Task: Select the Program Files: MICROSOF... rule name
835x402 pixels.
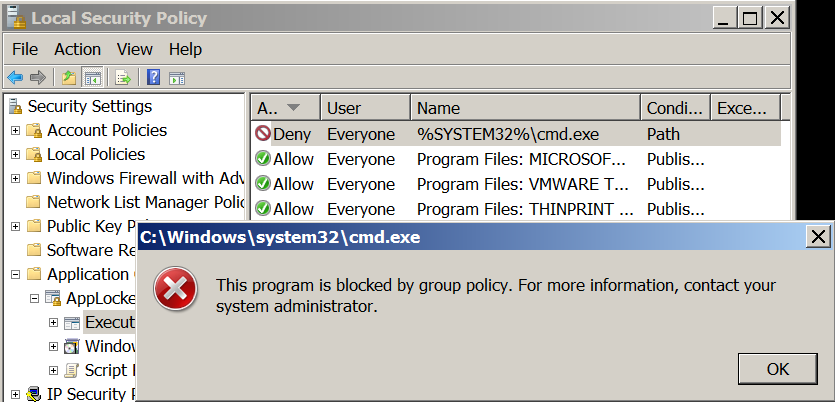Action: [521, 159]
